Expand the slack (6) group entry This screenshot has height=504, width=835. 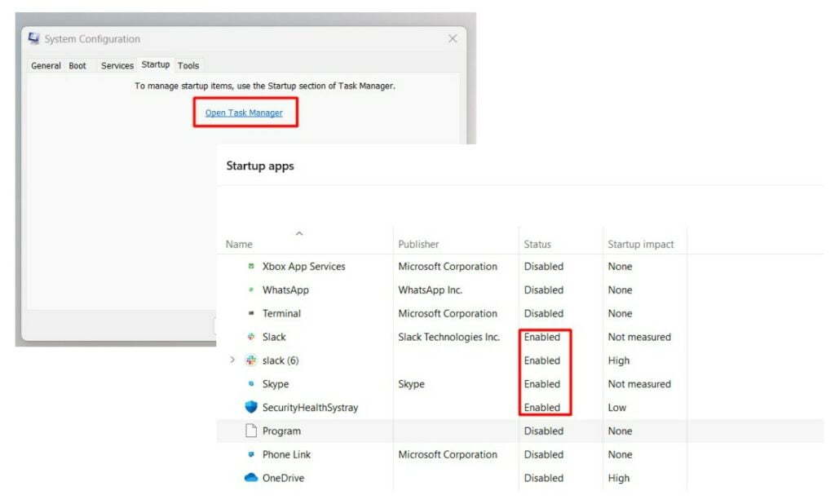coord(232,360)
